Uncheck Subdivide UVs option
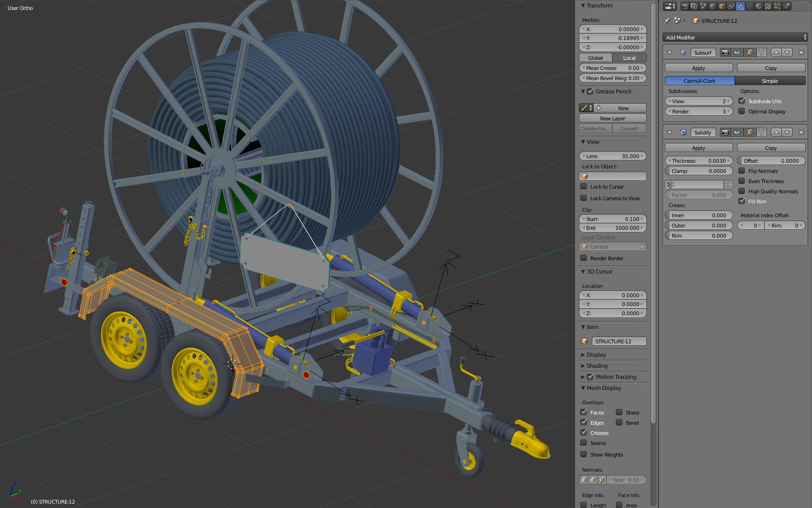Viewport: 812px width, 508px height. point(741,101)
